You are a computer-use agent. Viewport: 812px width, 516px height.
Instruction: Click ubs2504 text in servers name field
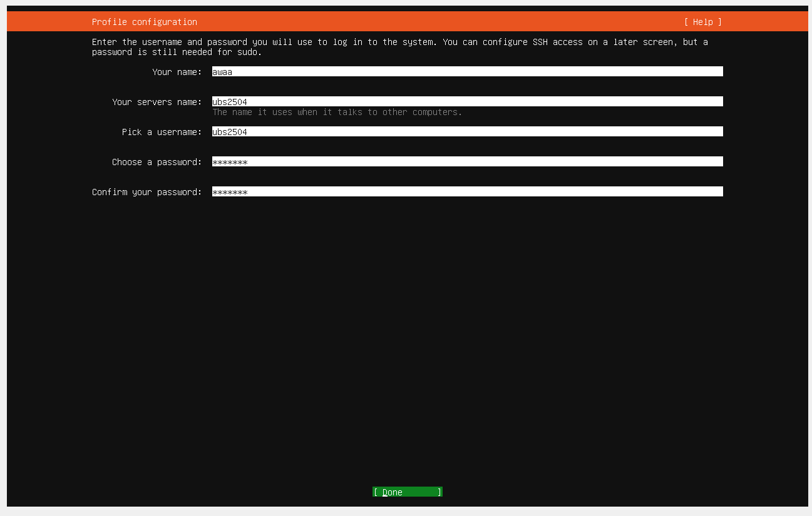click(230, 102)
